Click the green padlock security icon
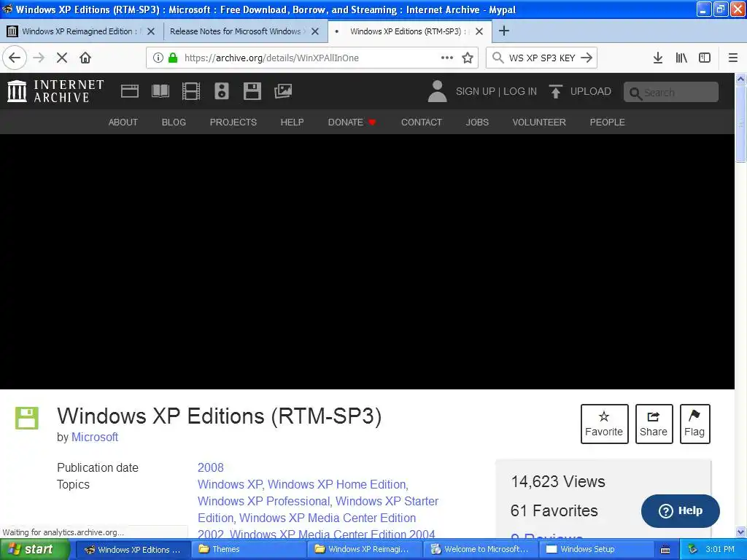 [173, 58]
